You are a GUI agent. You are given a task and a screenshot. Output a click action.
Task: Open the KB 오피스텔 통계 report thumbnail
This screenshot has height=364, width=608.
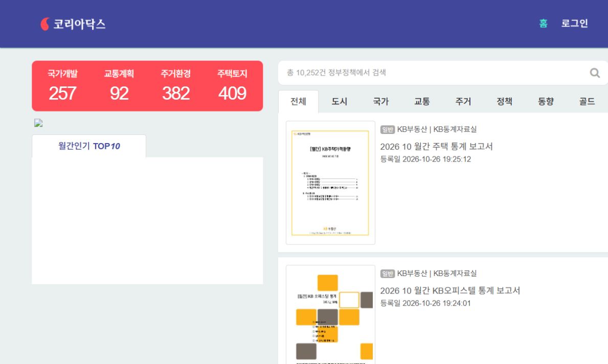pyautogui.click(x=330, y=314)
